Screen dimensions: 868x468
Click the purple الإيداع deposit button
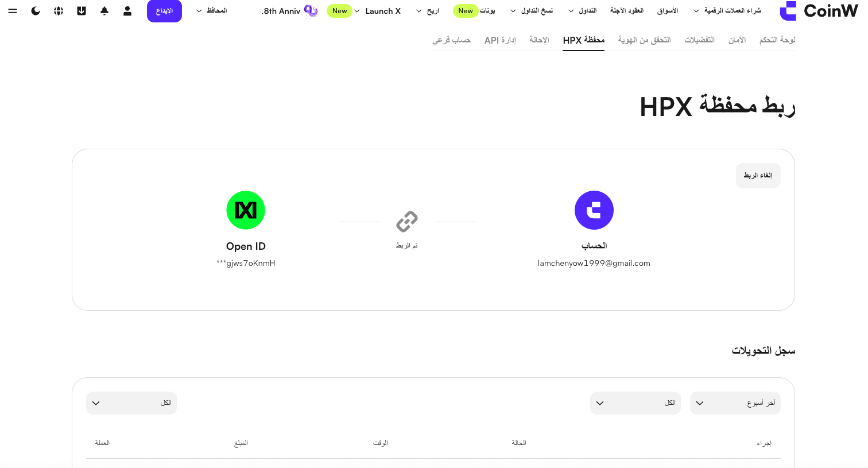click(164, 11)
